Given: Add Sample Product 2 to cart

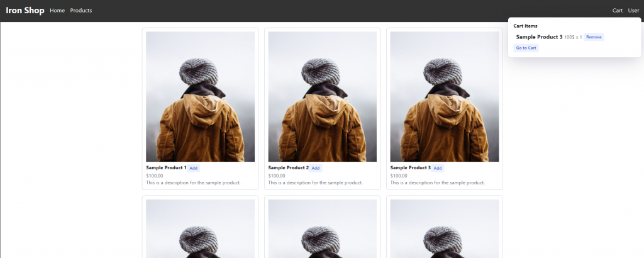Looking at the screenshot, I should (316, 168).
